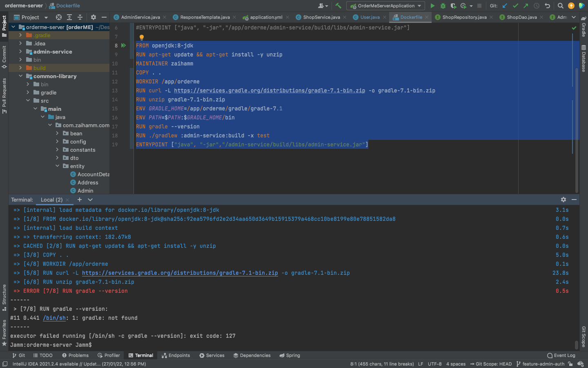Screen dimensions: 588x368
Task: Open Terminal settings gear
Action: click(563, 200)
